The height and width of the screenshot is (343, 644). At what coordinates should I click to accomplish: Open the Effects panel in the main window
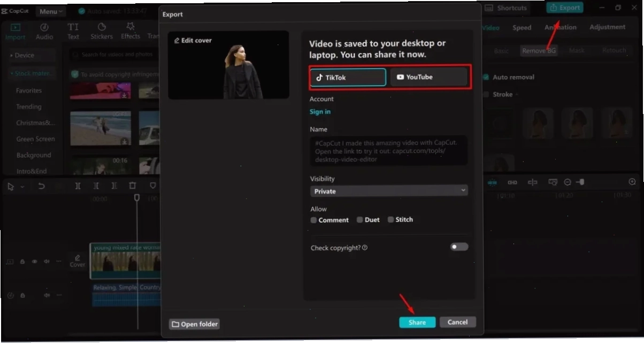[x=130, y=32]
